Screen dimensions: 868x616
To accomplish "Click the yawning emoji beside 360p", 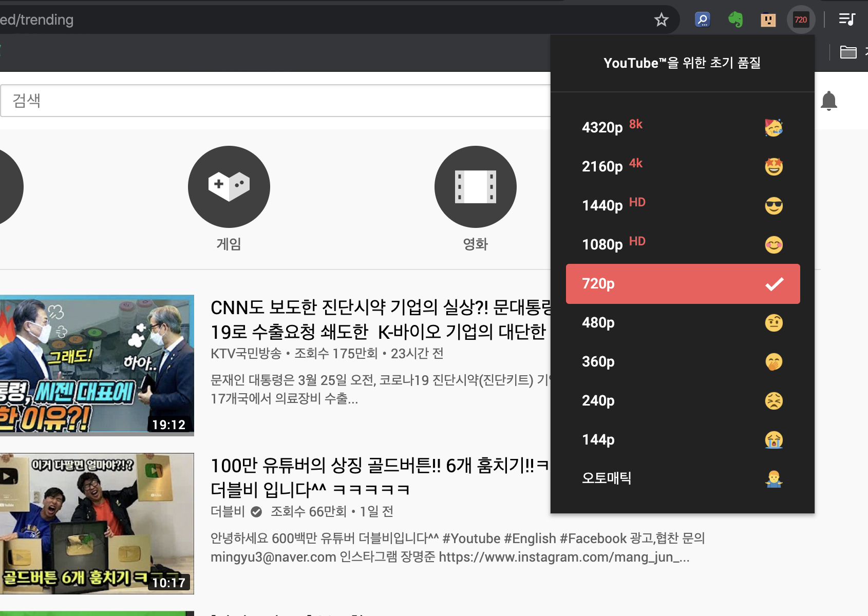I will point(773,362).
